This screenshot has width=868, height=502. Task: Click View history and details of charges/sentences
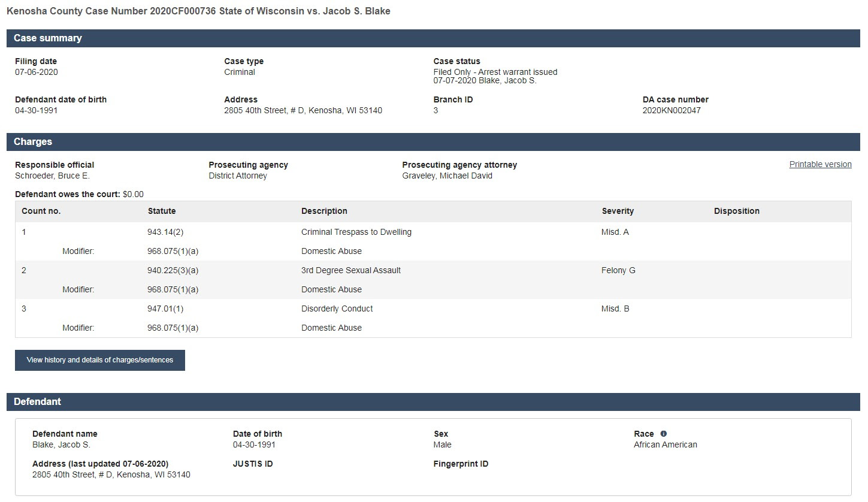tap(100, 360)
